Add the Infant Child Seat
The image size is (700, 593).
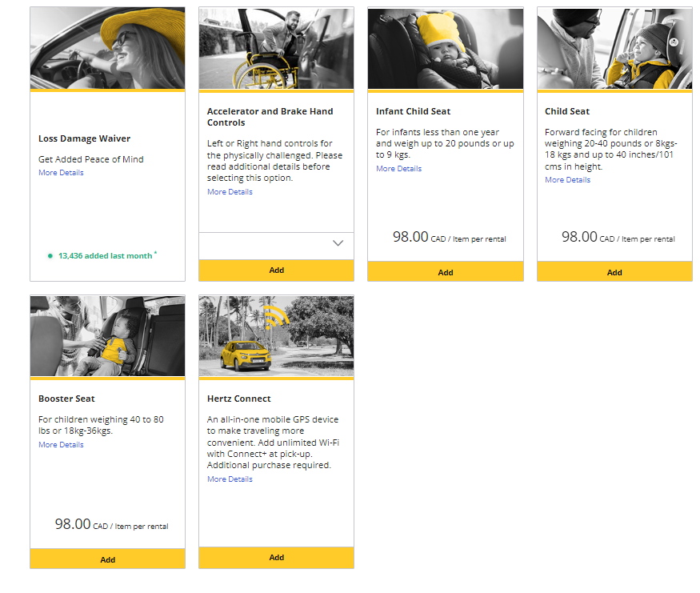(x=446, y=272)
